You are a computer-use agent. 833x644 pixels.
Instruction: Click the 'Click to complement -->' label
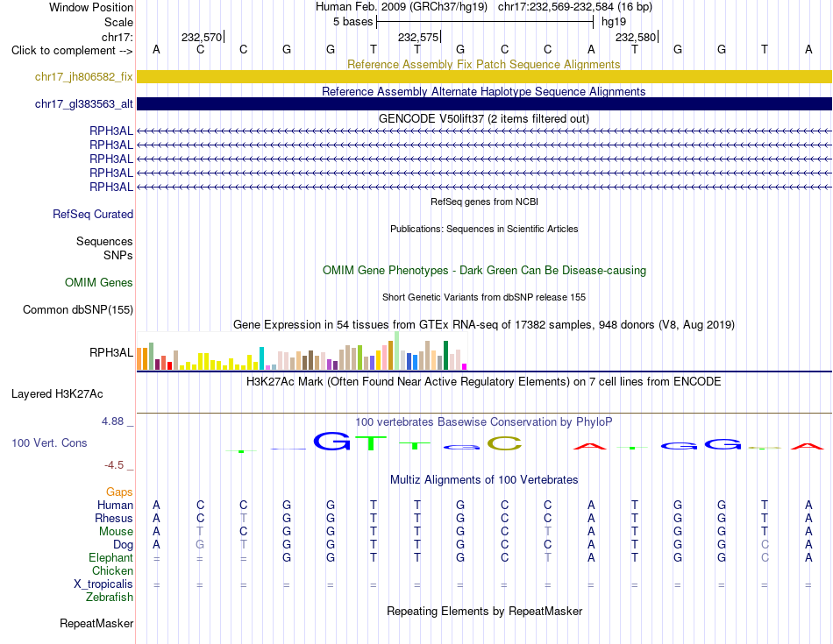[72, 51]
